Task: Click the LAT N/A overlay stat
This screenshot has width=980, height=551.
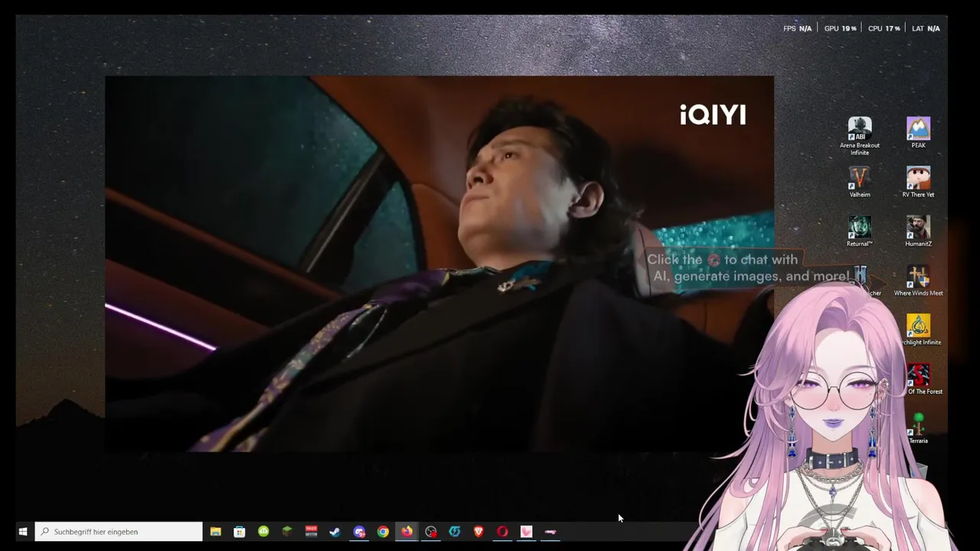Action: tap(926, 28)
